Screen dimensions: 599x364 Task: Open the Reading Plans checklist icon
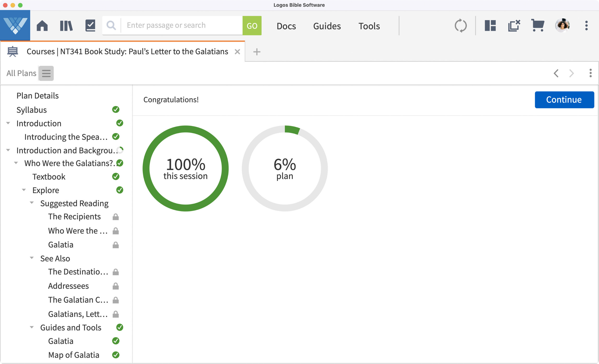pos(90,26)
